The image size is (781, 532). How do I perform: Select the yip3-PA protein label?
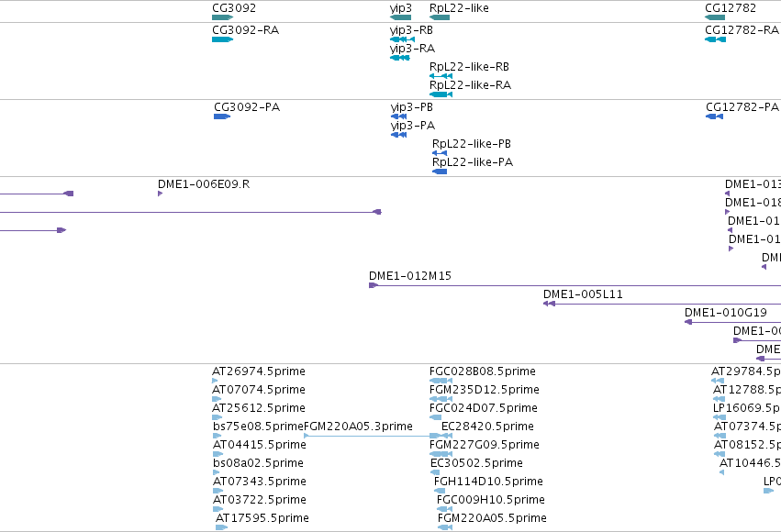[412, 126]
